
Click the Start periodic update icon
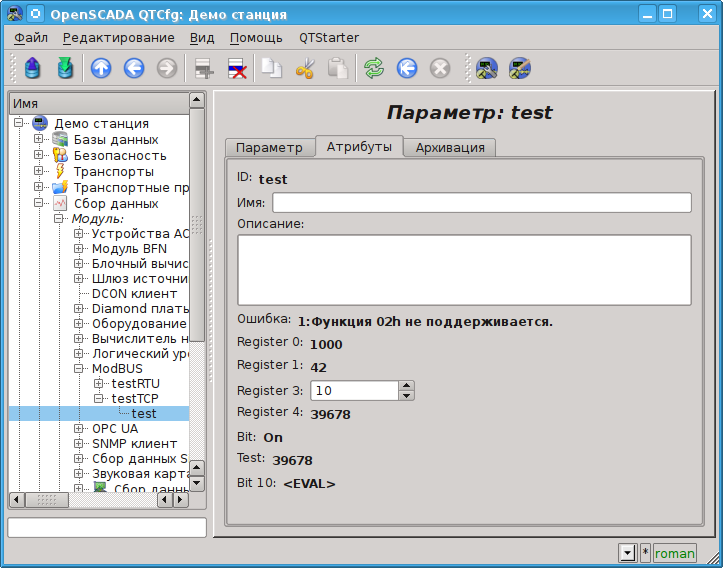407,68
